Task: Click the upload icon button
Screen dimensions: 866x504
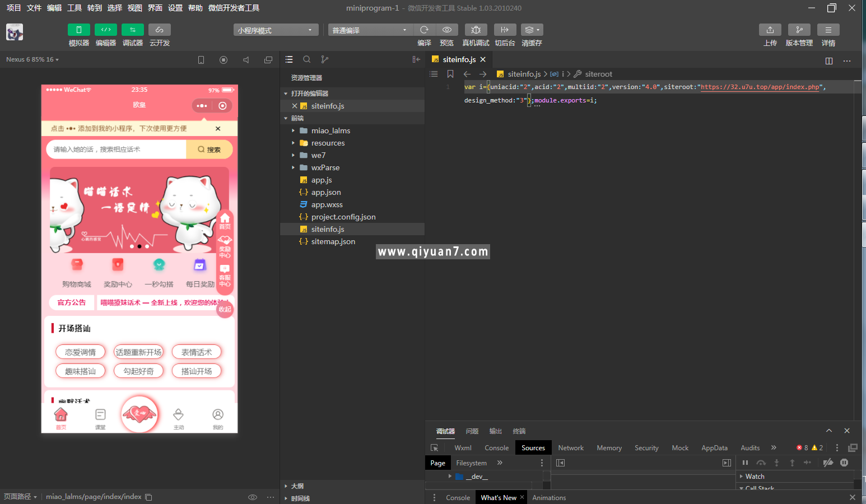Action: (770, 30)
